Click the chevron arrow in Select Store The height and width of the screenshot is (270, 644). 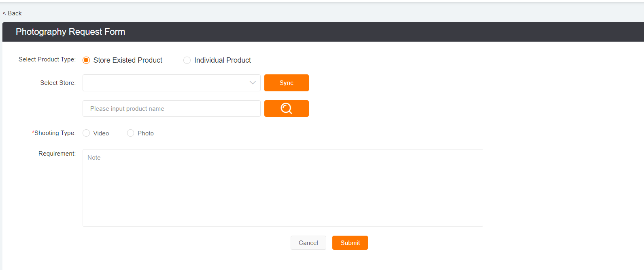pos(253,83)
